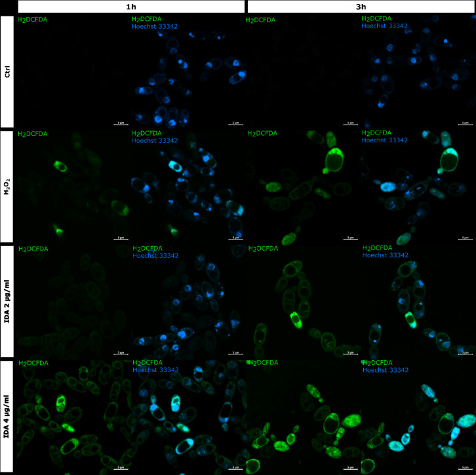Click H2DCFDA label in Ctrl 3h green-only panel
The image size is (476, 475).
pos(260,20)
